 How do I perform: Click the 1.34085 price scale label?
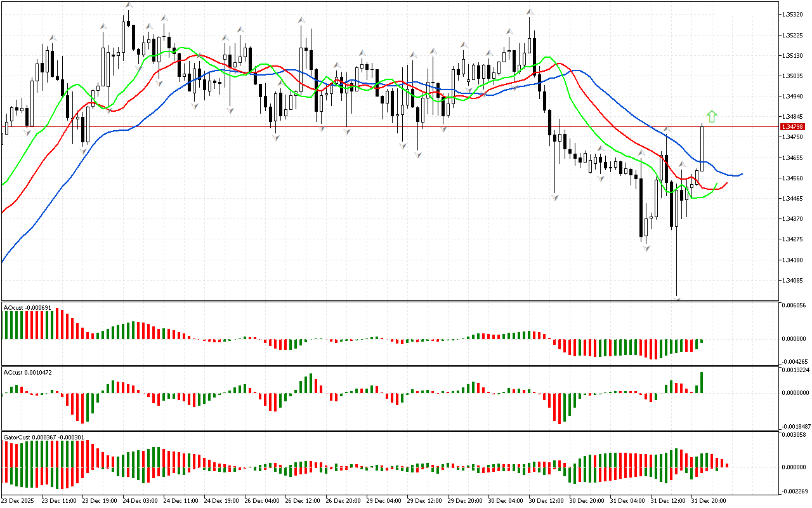tap(794, 280)
